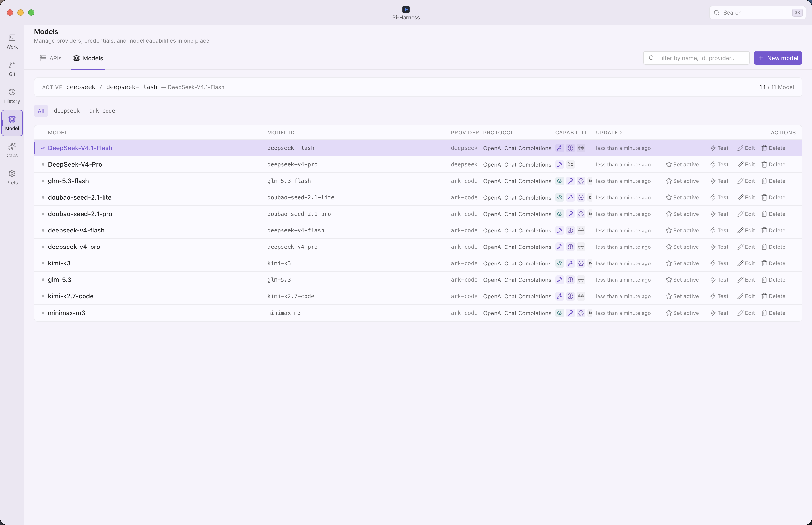Open the Caps sidebar icon
Viewport: 812px width, 525px height.
tap(12, 150)
